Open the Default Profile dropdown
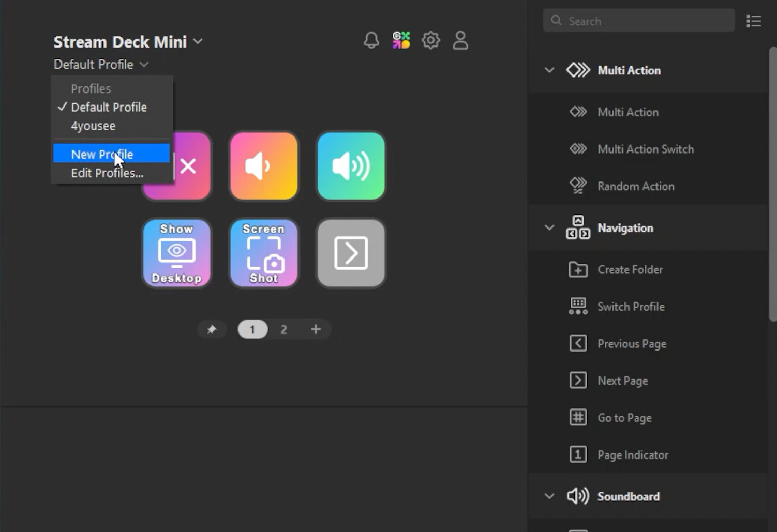 point(101,64)
